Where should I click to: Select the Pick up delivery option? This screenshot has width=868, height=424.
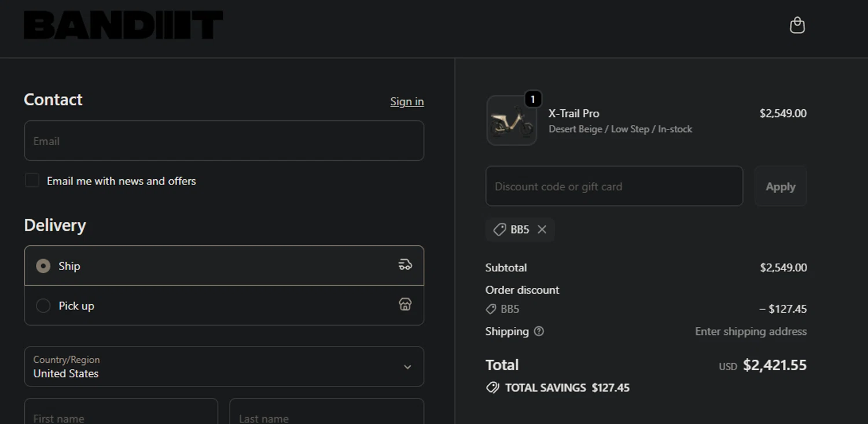[224, 305]
